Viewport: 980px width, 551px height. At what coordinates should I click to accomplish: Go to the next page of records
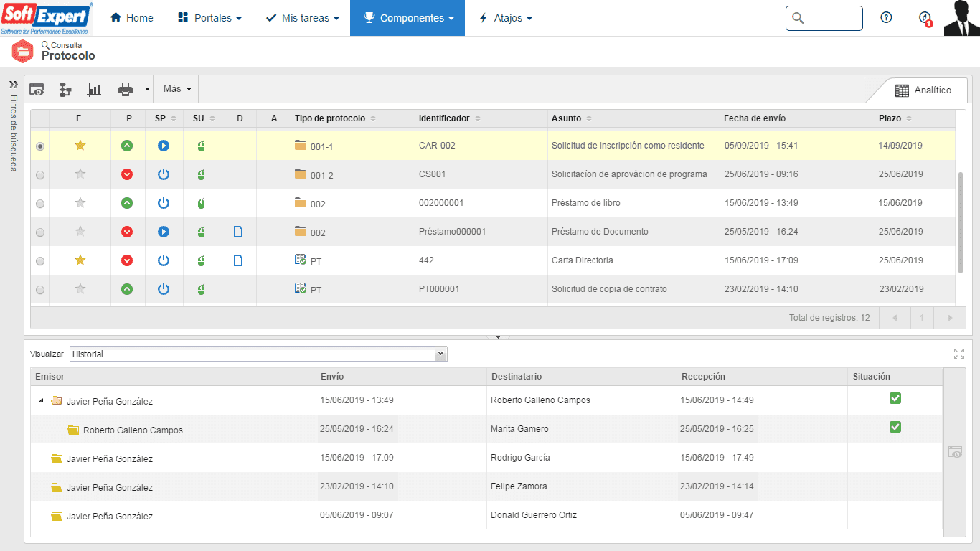point(950,318)
